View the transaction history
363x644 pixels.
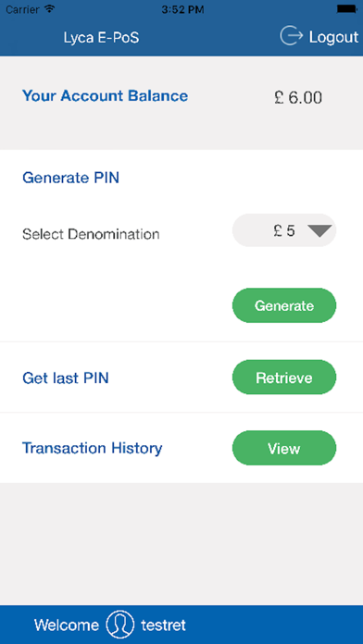tap(284, 448)
